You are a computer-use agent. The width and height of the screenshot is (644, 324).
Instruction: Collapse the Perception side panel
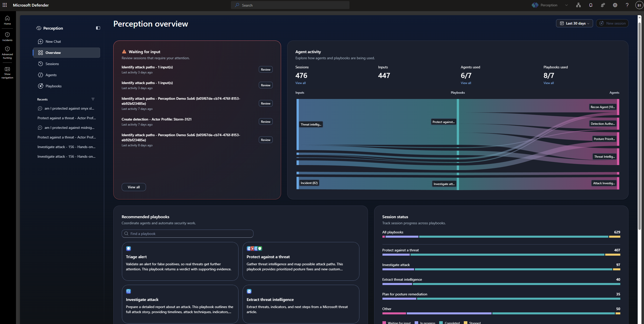pyautogui.click(x=98, y=28)
